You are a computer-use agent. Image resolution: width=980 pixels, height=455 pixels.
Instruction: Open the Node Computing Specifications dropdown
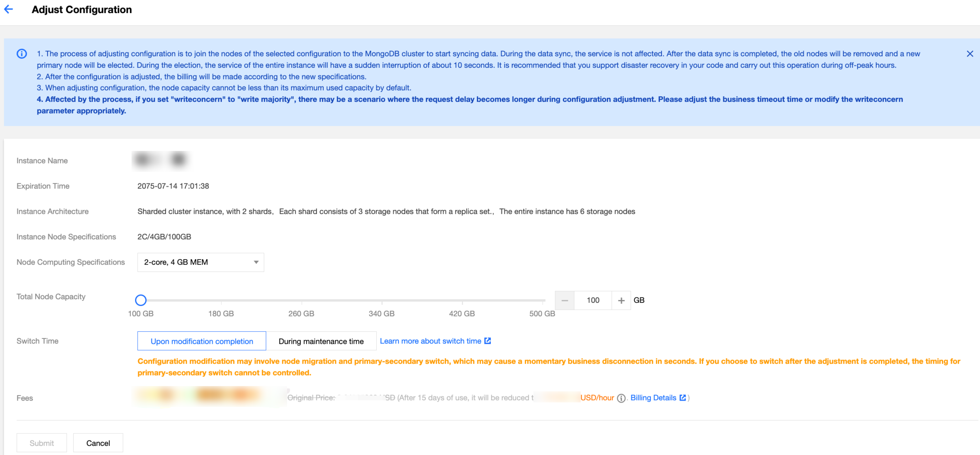(200, 262)
